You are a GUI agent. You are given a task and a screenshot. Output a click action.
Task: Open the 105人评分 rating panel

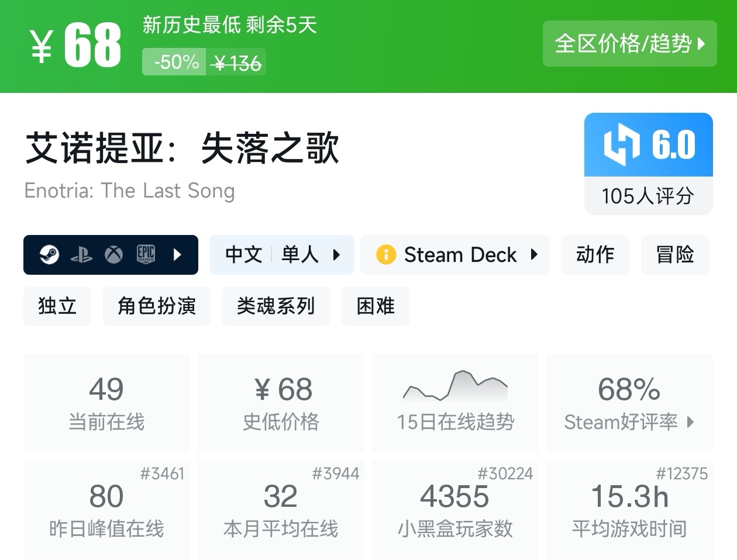tap(648, 196)
